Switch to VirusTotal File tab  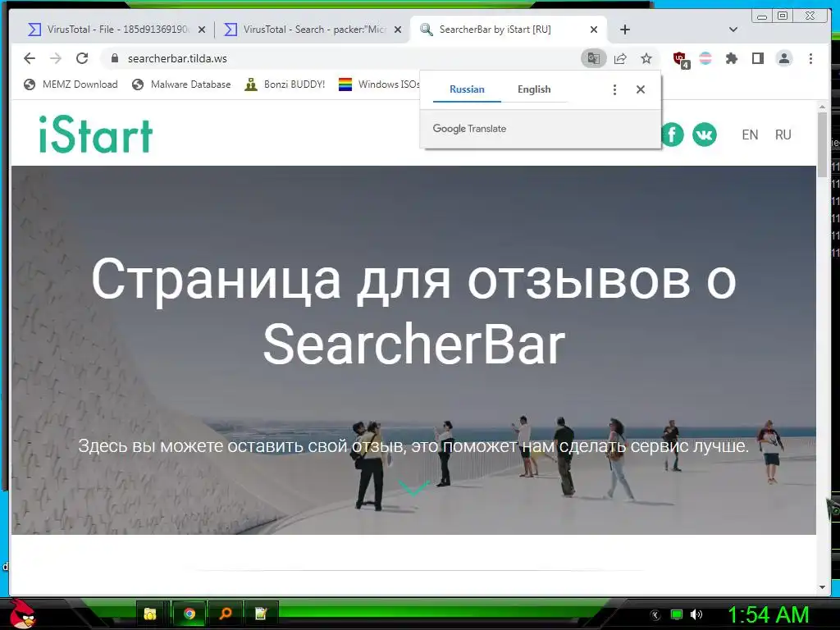[x=116, y=30]
